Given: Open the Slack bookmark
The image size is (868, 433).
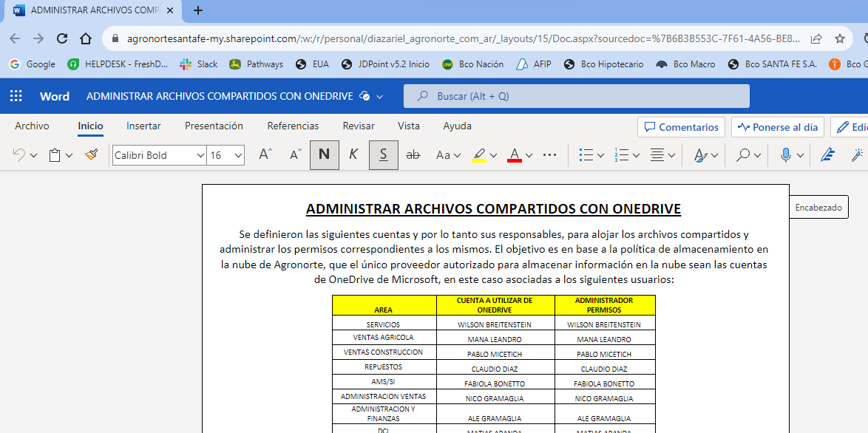Looking at the screenshot, I should (199, 64).
